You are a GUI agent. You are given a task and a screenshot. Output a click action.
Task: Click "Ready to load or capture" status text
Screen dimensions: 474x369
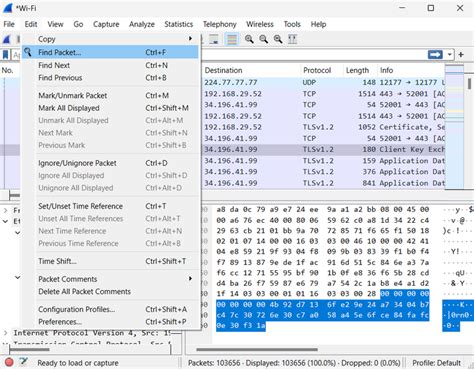(78, 363)
